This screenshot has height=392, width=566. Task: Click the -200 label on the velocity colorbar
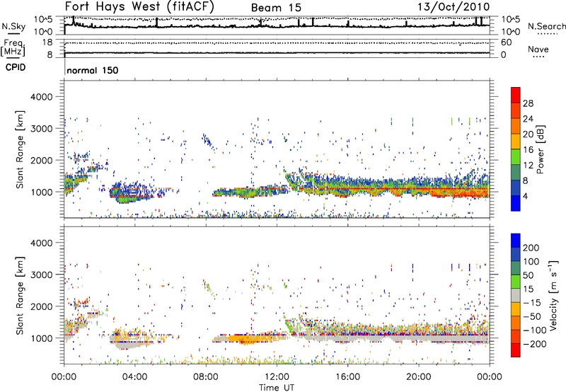coord(534,344)
